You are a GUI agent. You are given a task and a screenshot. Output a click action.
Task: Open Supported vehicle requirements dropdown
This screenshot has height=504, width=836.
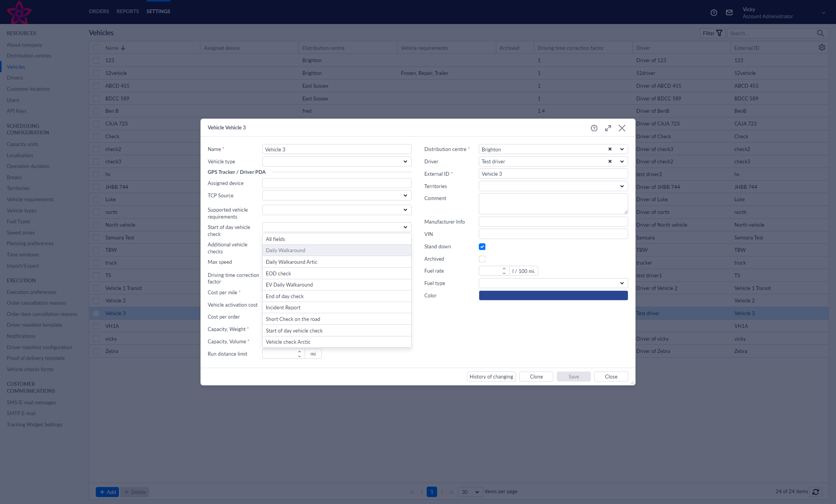click(336, 210)
